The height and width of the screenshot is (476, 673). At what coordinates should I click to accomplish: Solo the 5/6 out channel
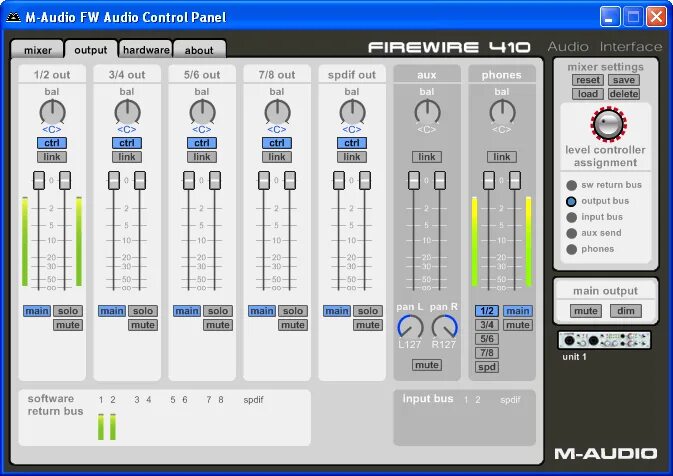point(218,311)
